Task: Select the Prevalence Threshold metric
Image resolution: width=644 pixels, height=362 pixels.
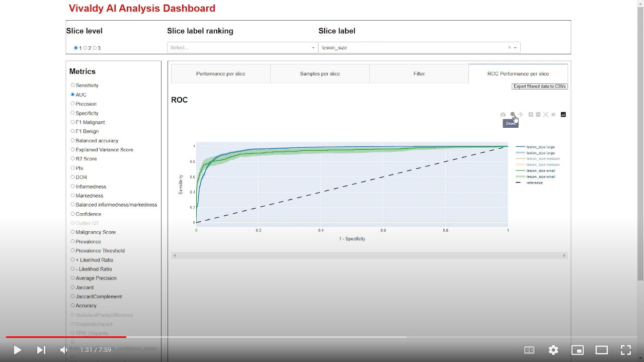Action: (x=73, y=250)
